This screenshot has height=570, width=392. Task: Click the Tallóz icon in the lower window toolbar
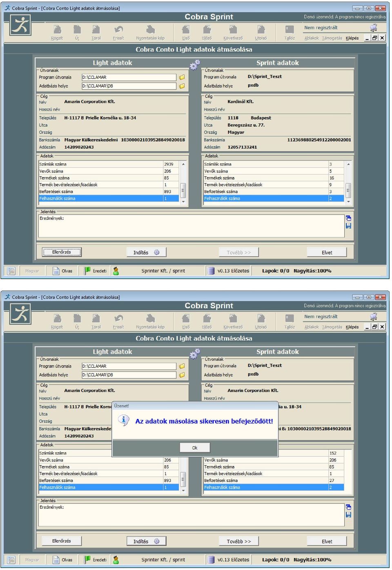(x=290, y=319)
